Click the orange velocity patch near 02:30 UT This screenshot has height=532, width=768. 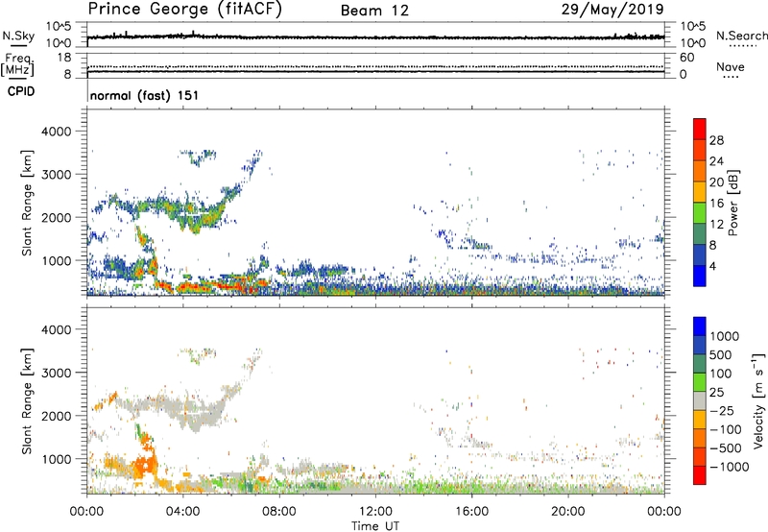(x=146, y=463)
